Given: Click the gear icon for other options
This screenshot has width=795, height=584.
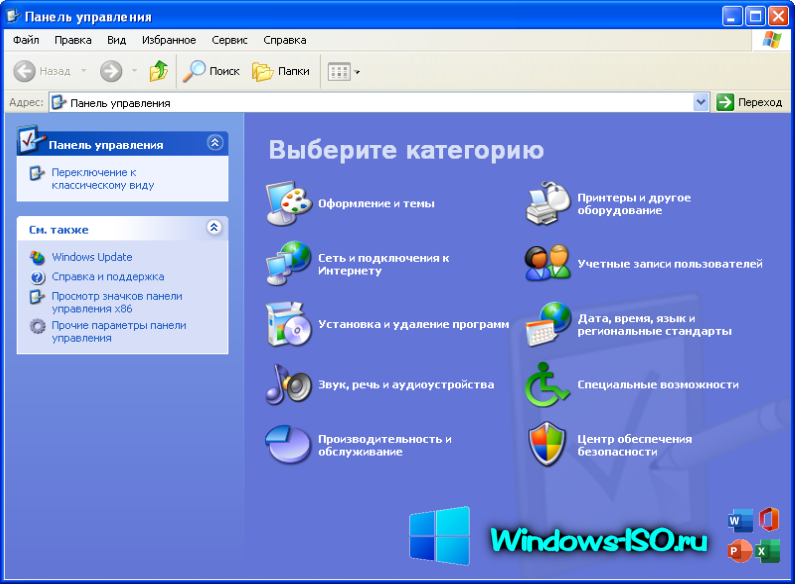Looking at the screenshot, I should [38, 326].
